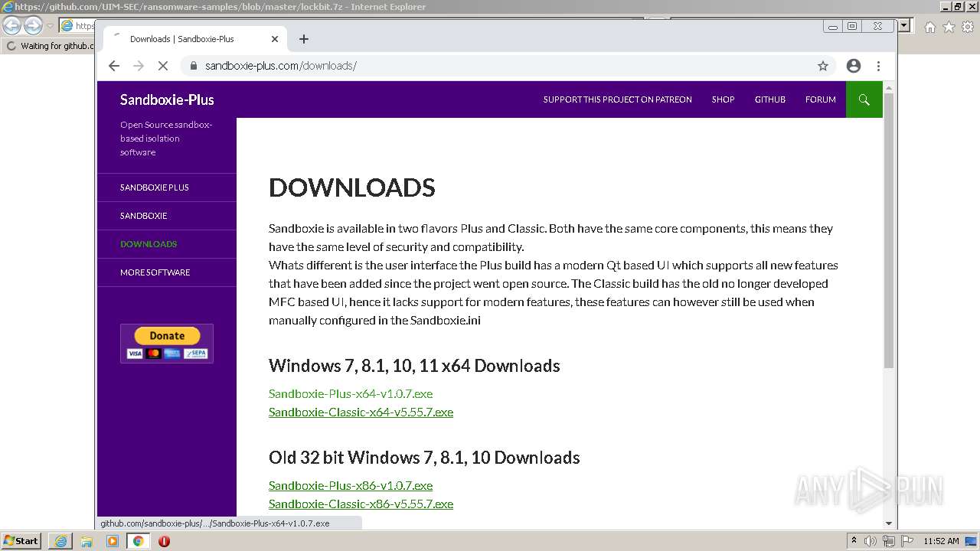Open the media player taskbar icon

click(113, 541)
